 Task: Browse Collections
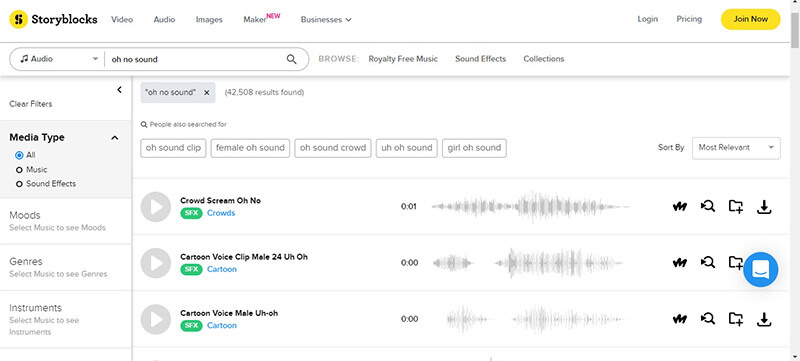coord(544,59)
